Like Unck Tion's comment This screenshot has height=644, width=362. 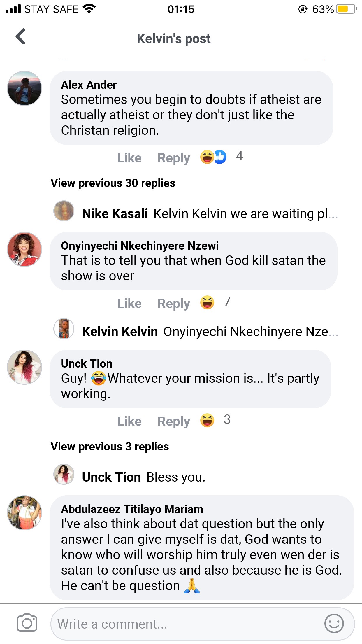pyautogui.click(x=129, y=421)
